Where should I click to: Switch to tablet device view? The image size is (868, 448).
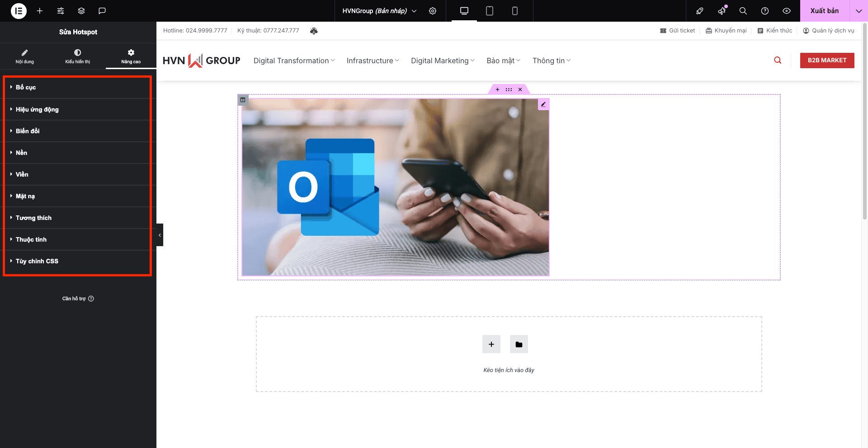[490, 11]
